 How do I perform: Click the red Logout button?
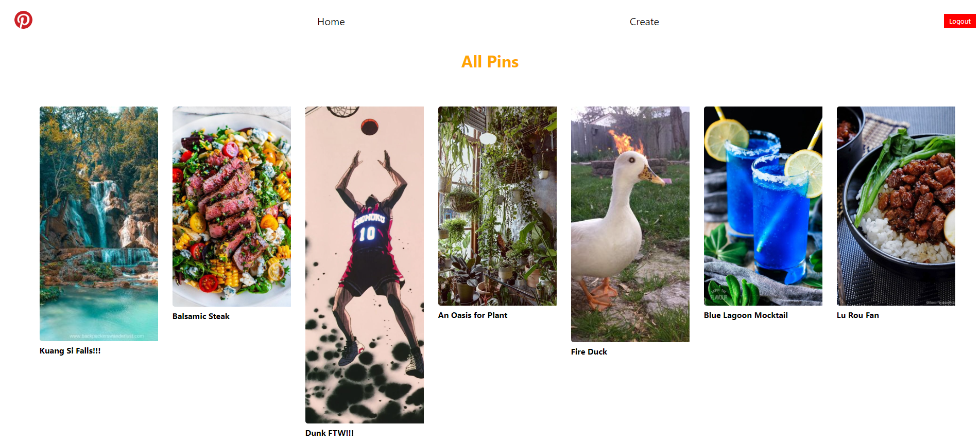click(x=959, y=21)
